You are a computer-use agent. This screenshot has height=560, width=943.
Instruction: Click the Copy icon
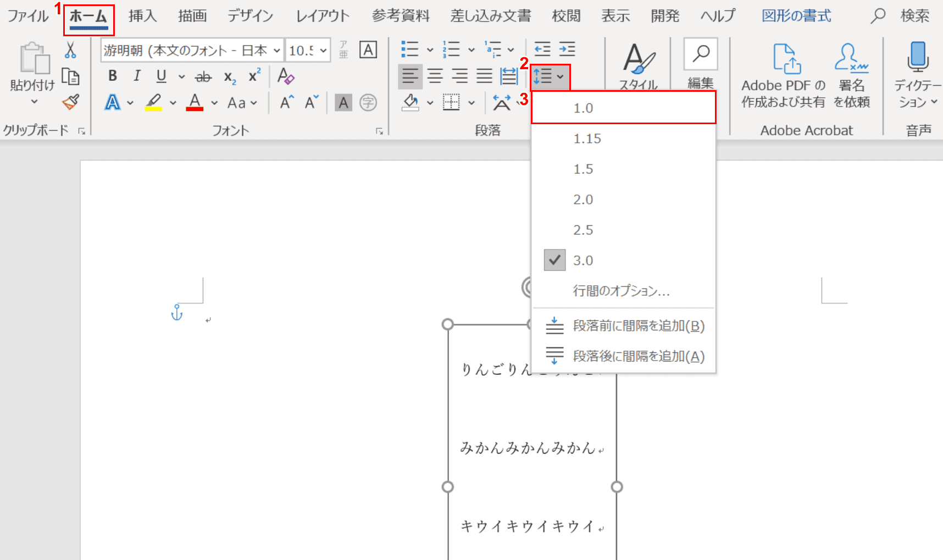[x=70, y=76]
